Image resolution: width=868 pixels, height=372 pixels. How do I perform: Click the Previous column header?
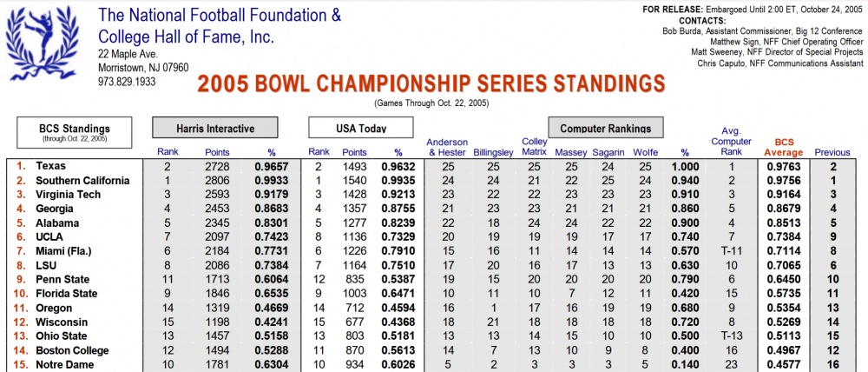[x=832, y=152]
